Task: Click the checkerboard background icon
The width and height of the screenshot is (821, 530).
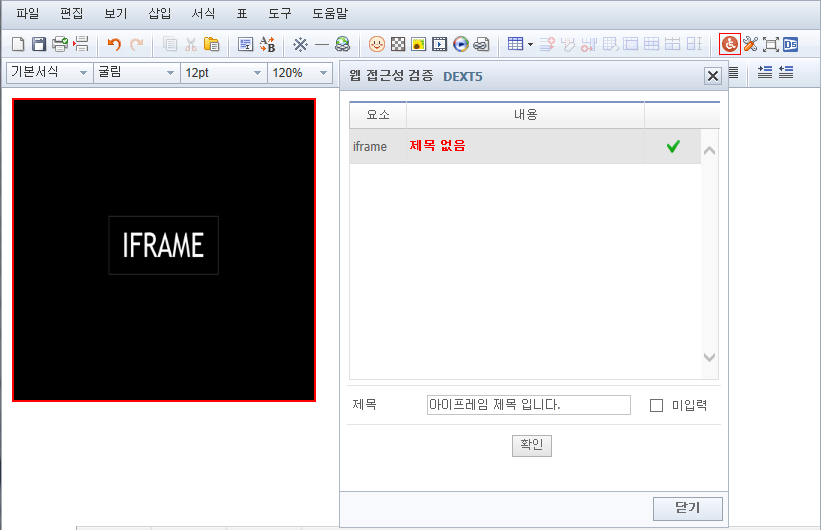Action: pos(398,45)
